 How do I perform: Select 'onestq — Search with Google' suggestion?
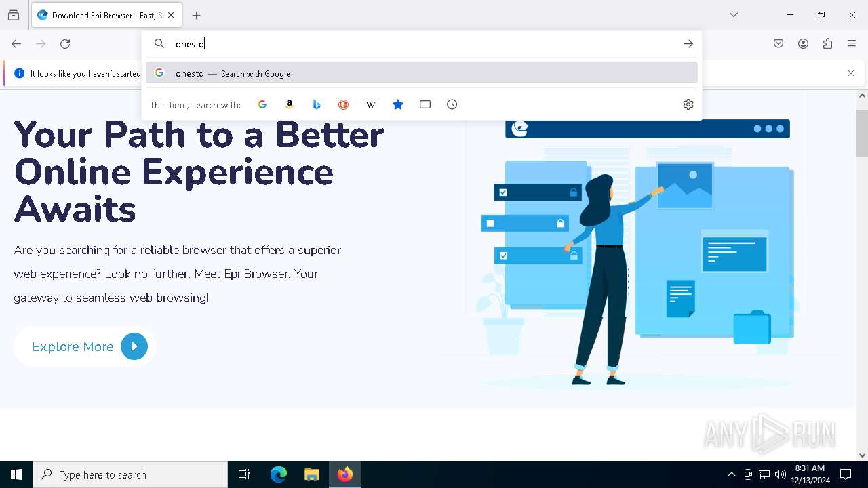(x=422, y=73)
